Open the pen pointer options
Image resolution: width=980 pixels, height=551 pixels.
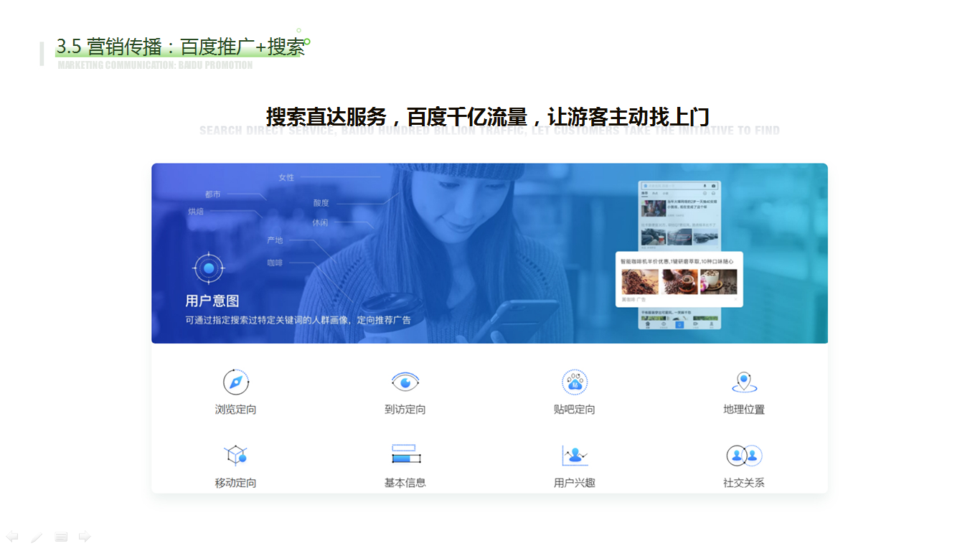pos(37,537)
